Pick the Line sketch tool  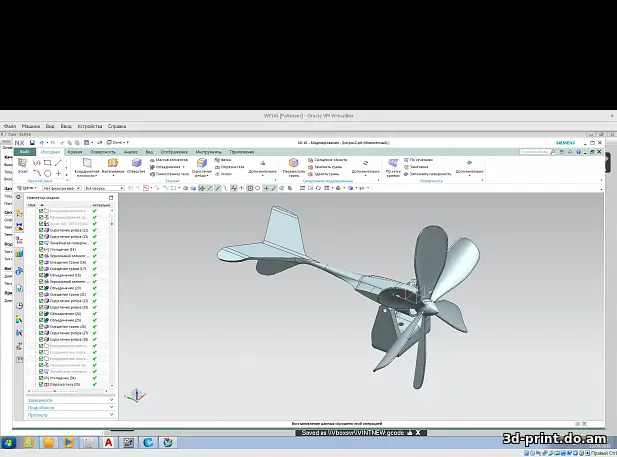click(x=58, y=163)
